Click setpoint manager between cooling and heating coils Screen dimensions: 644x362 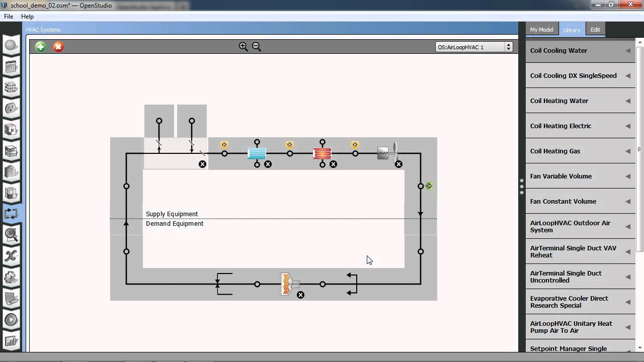point(290,145)
